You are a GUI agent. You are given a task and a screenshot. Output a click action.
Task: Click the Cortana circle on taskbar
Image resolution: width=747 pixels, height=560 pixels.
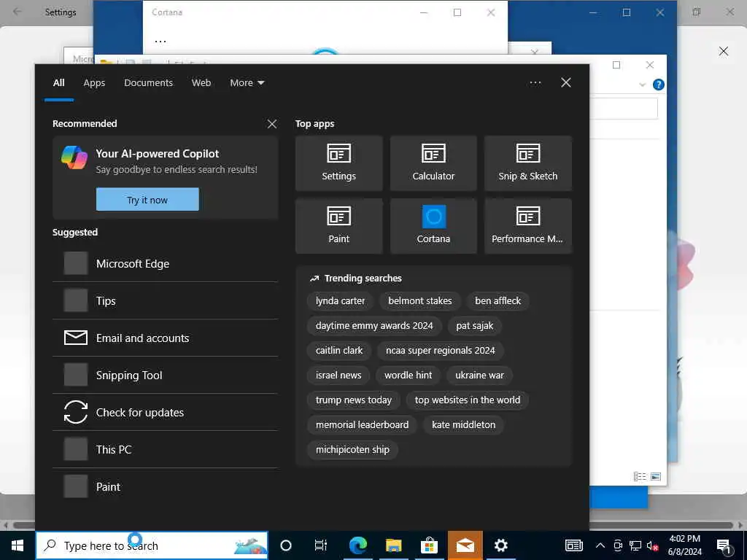[286, 545]
